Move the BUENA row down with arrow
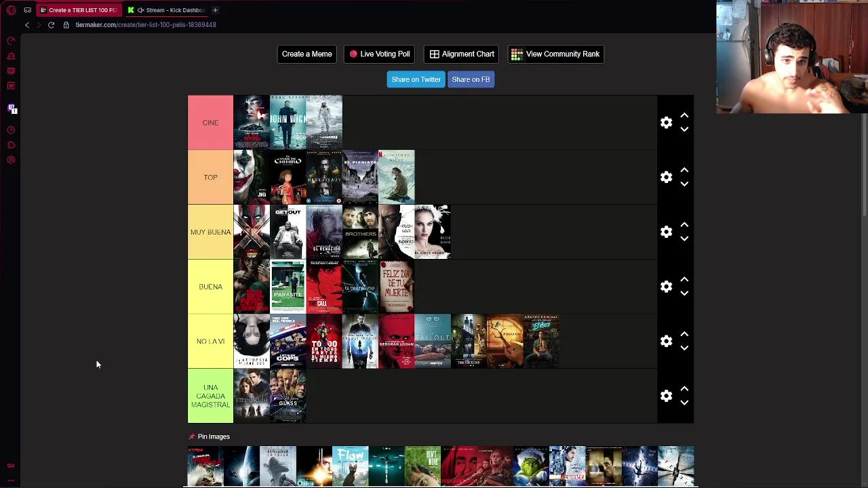 pyautogui.click(x=684, y=293)
